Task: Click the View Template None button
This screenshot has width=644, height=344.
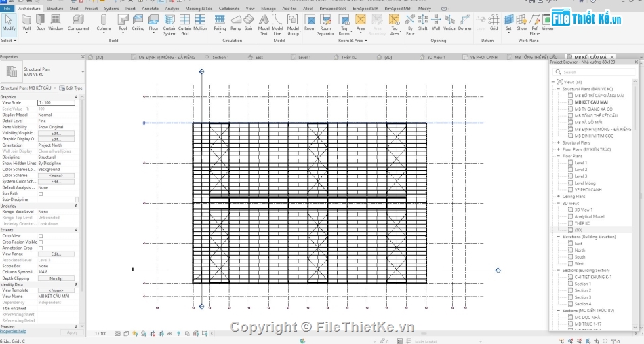Action: point(56,290)
